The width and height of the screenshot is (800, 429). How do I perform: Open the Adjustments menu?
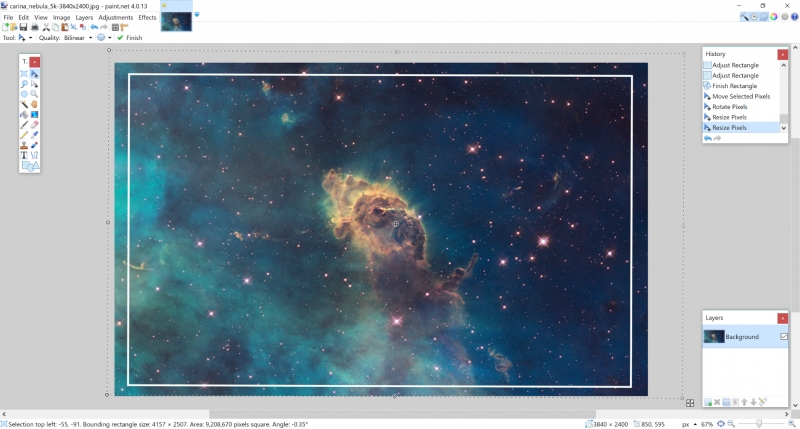tap(115, 17)
